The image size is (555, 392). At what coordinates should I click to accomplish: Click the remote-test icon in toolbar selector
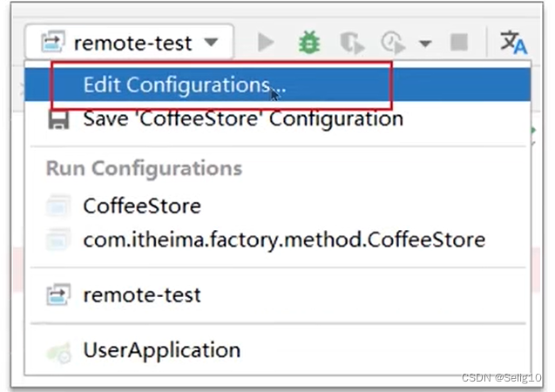(53, 42)
